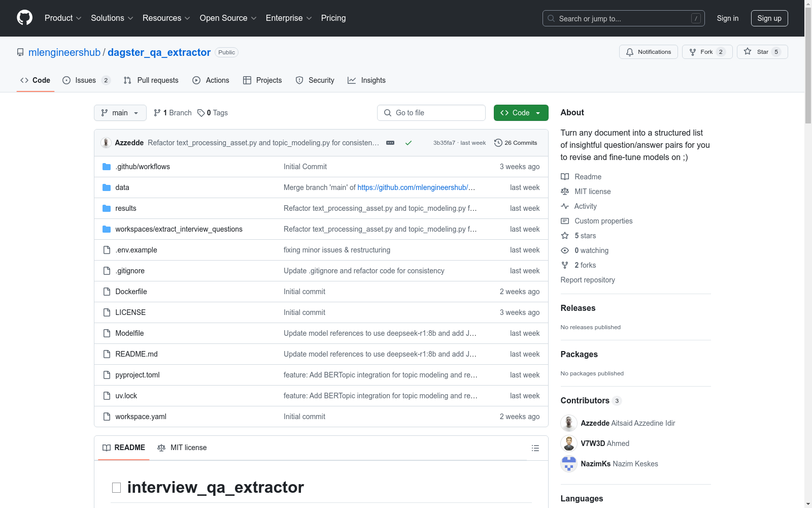Click NazimKs contributor avatar
The height and width of the screenshot is (508, 812).
coord(569,464)
